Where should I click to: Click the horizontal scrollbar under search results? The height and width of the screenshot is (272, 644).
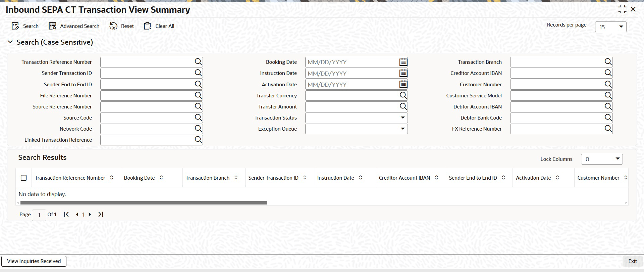(143, 203)
